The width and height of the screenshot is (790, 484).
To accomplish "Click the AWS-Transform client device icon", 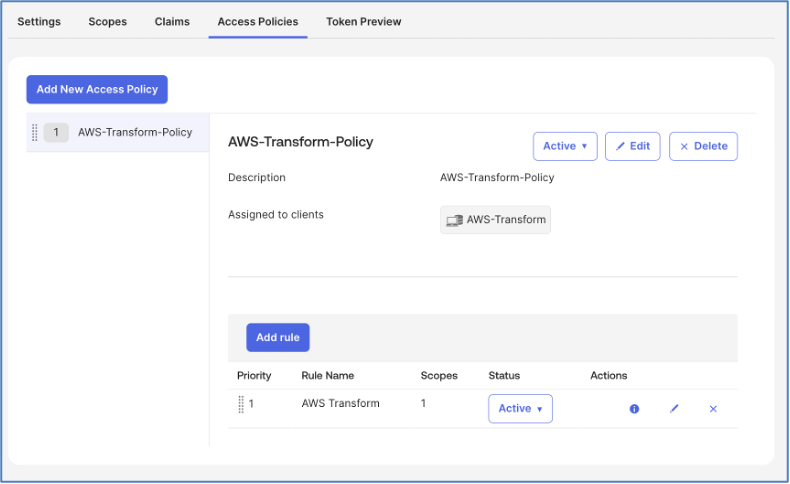I will pyautogui.click(x=454, y=220).
